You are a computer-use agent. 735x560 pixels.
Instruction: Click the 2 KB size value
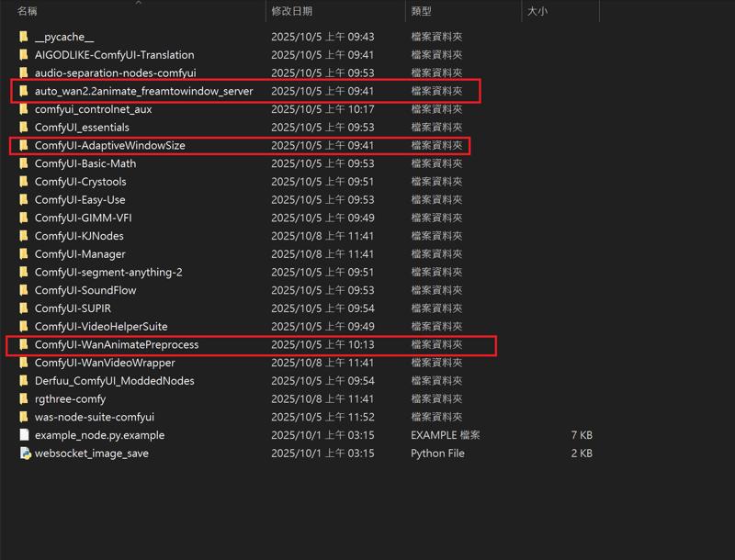(582, 454)
